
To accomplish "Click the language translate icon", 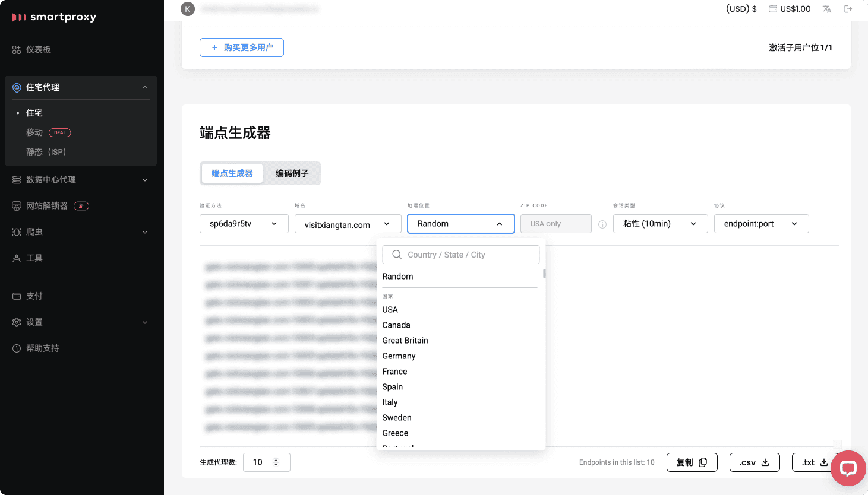I will [826, 9].
